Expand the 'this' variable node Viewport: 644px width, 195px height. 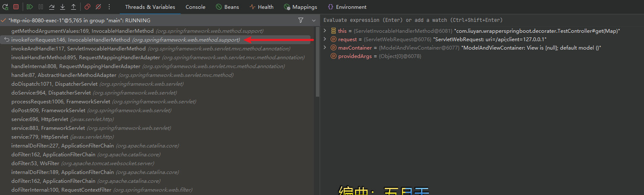[325, 31]
